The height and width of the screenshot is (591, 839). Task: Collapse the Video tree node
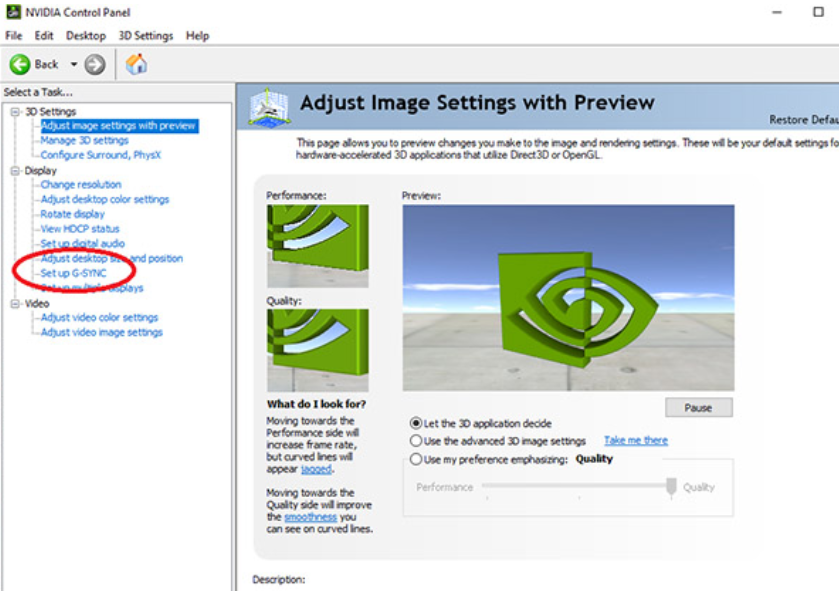tap(16, 304)
